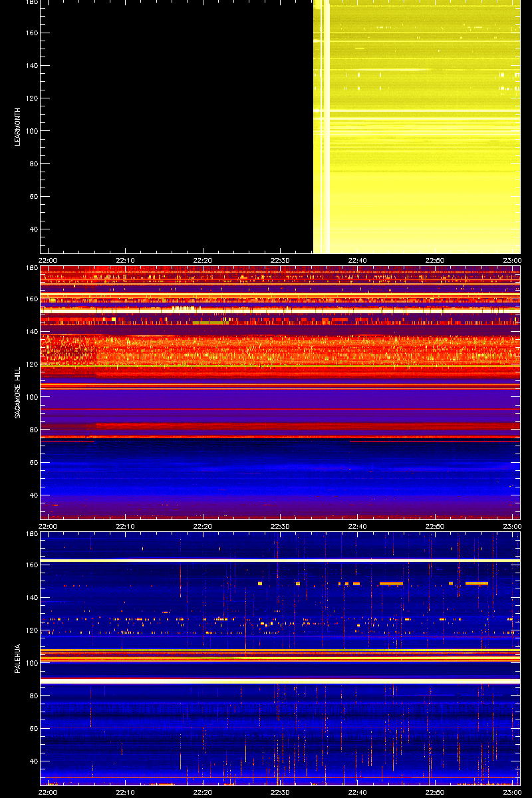
Task: Click the 22:50 label under Sagamore Hill plot
Action: (436, 526)
